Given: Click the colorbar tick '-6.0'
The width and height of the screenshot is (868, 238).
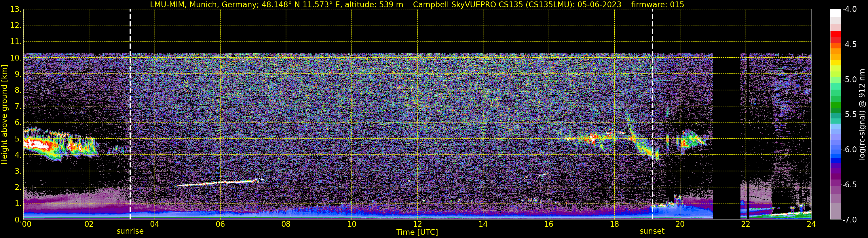Looking at the screenshot, I should (x=850, y=150).
